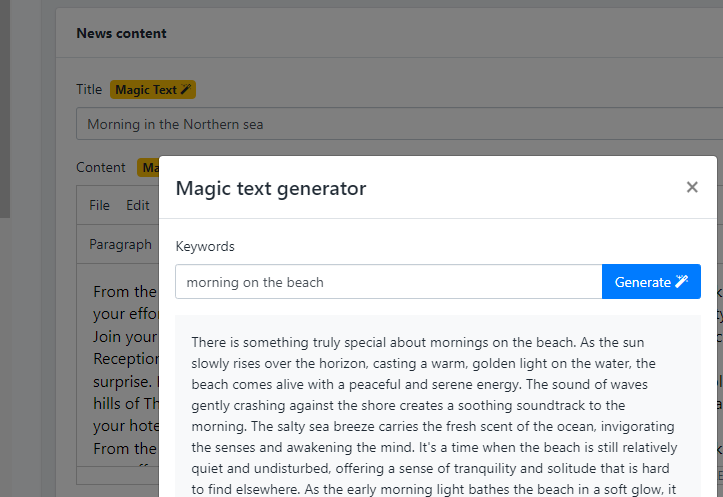Click the wand icon on Title's Magic Text badge
723x497 pixels.
tap(186, 90)
